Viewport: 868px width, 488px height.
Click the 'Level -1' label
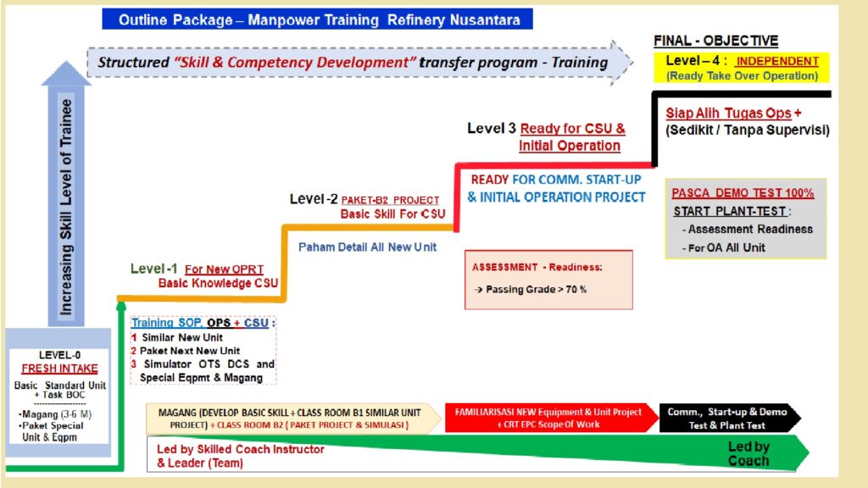coord(154,269)
